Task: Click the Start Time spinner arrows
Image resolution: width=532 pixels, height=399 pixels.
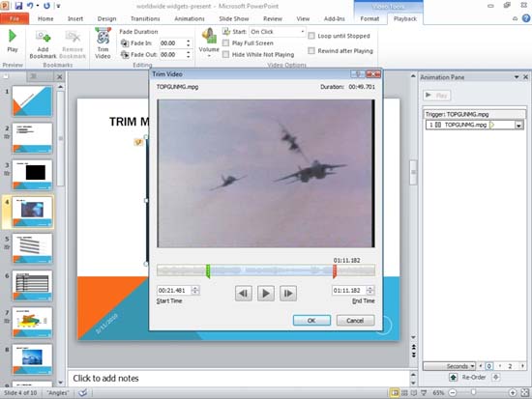Action: point(195,291)
